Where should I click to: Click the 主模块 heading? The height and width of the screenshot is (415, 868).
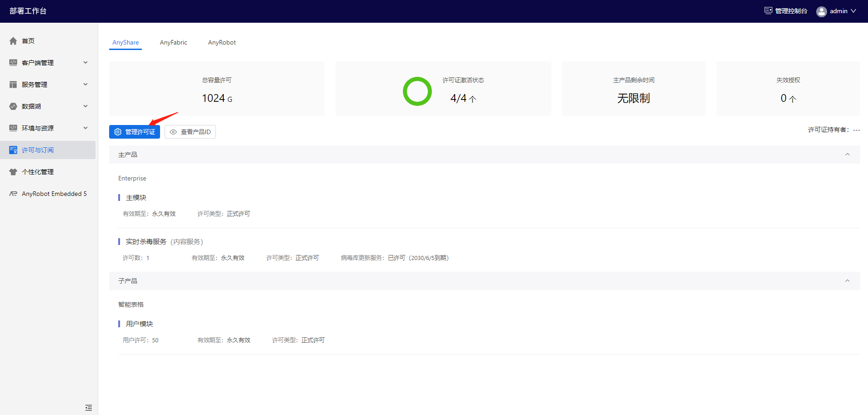click(x=136, y=198)
